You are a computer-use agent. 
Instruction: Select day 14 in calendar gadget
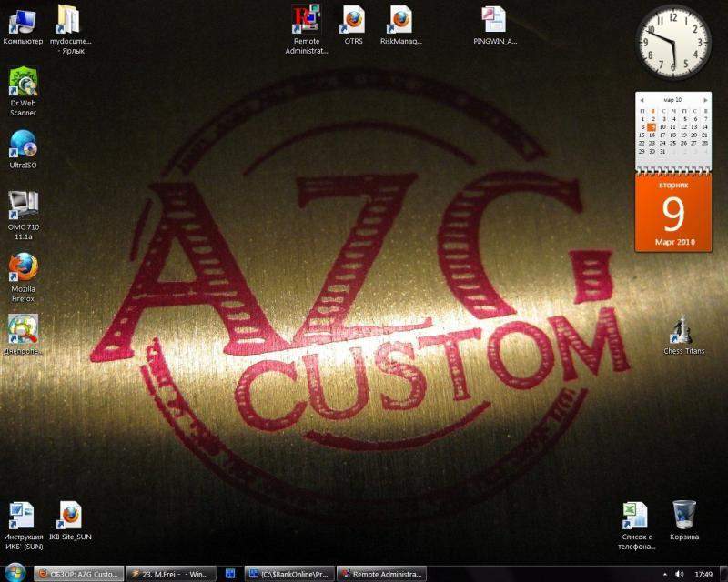click(704, 127)
